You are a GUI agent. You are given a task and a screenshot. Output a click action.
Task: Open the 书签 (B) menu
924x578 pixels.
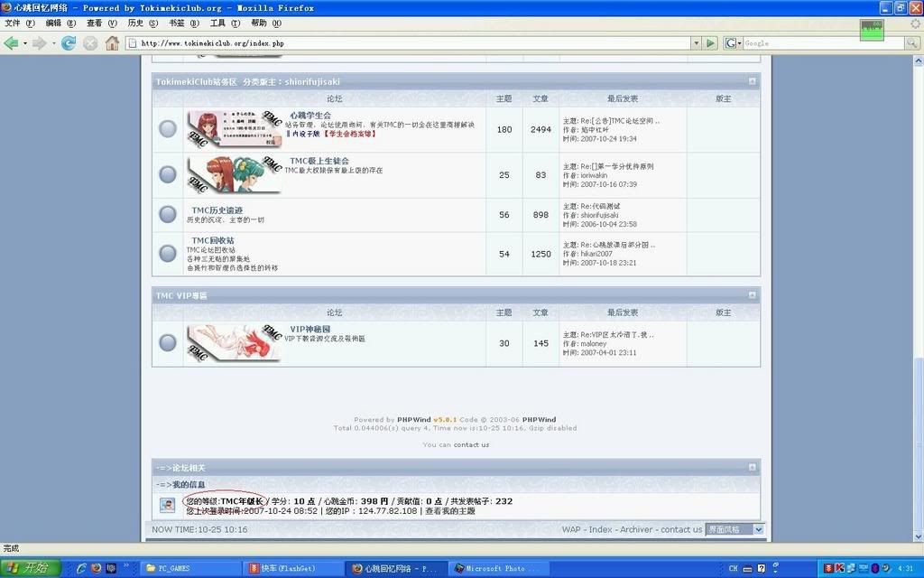pos(184,23)
